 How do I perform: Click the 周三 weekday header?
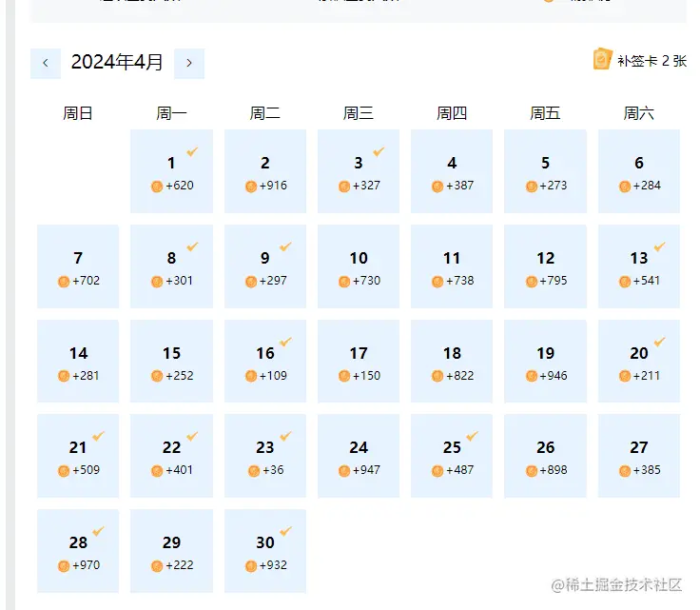click(x=359, y=113)
